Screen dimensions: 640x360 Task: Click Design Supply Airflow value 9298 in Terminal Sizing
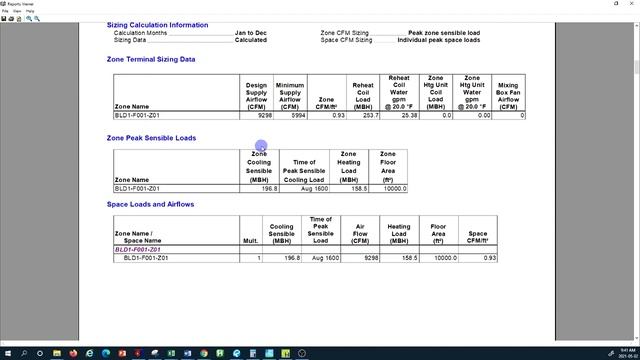pyautogui.click(x=264, y=116)
